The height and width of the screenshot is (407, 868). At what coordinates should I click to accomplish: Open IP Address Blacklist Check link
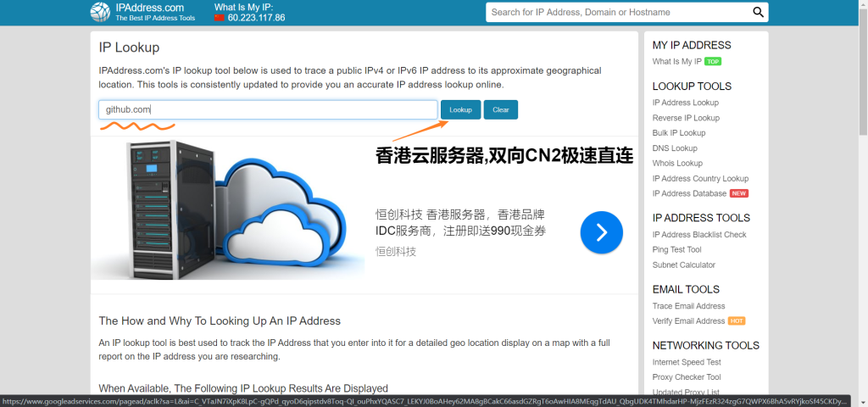tap(699, 235)
